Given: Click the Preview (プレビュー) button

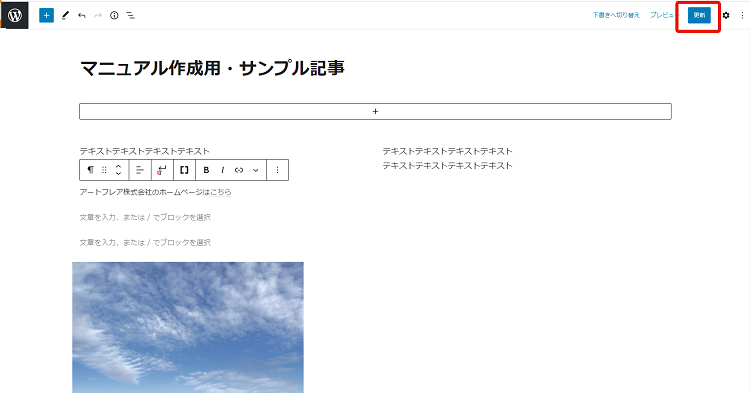Looking at the screenshot, I should point(664,15).
